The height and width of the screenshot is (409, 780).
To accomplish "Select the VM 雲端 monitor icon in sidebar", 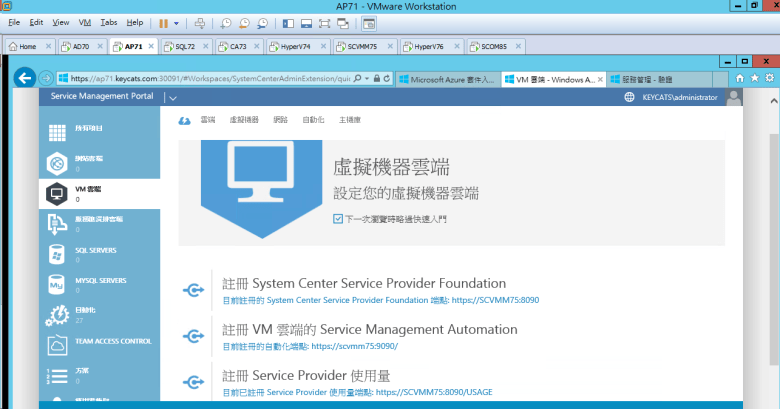I will [58, 193].
